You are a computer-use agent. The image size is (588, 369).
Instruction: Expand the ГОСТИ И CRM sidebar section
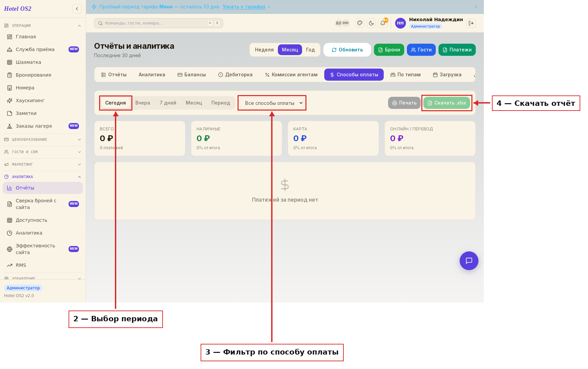coord(43,152)
